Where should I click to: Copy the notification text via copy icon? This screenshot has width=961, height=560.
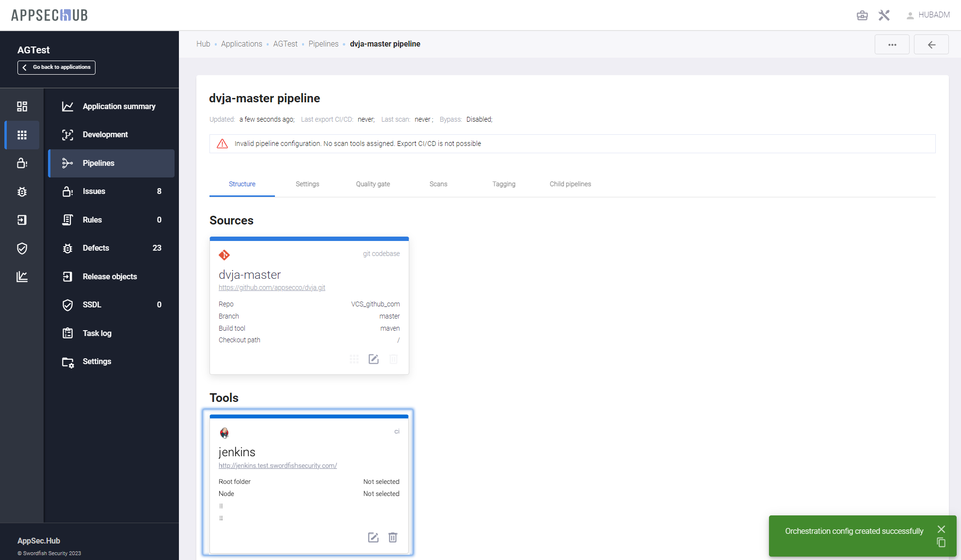(x=941, y=543)
